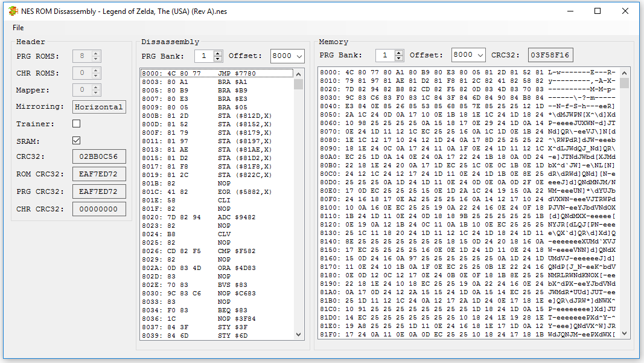Click memory row starting at 8100:
Screen dimensions: 644x363
click(x=468, y=208)
